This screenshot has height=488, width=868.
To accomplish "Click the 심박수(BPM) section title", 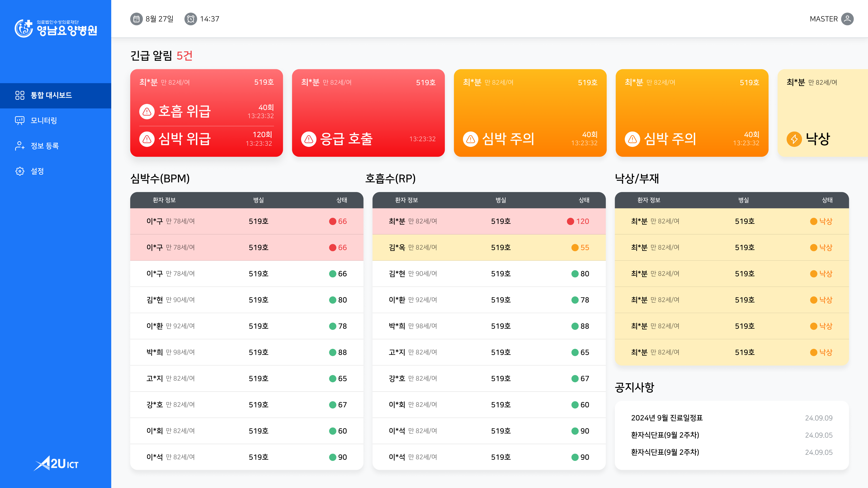I will pyautogui.click(x=160, y=178).
